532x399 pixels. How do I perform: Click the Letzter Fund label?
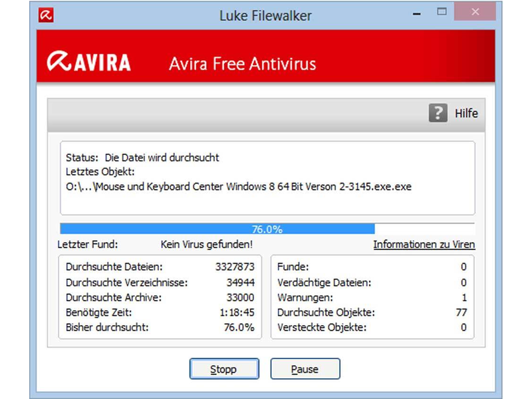click(x=88, y=244)
